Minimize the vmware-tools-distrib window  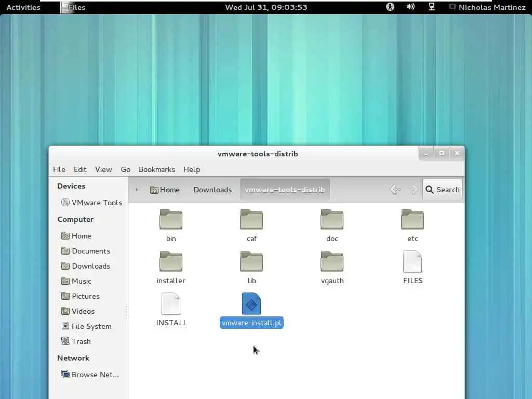click(426, 153)
